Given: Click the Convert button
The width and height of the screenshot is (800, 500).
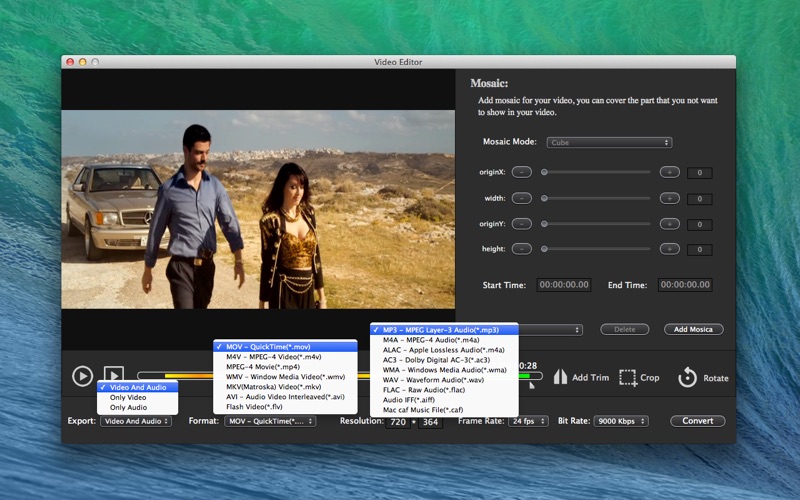Looking at the screenshot, I should [x=697, y=421].
